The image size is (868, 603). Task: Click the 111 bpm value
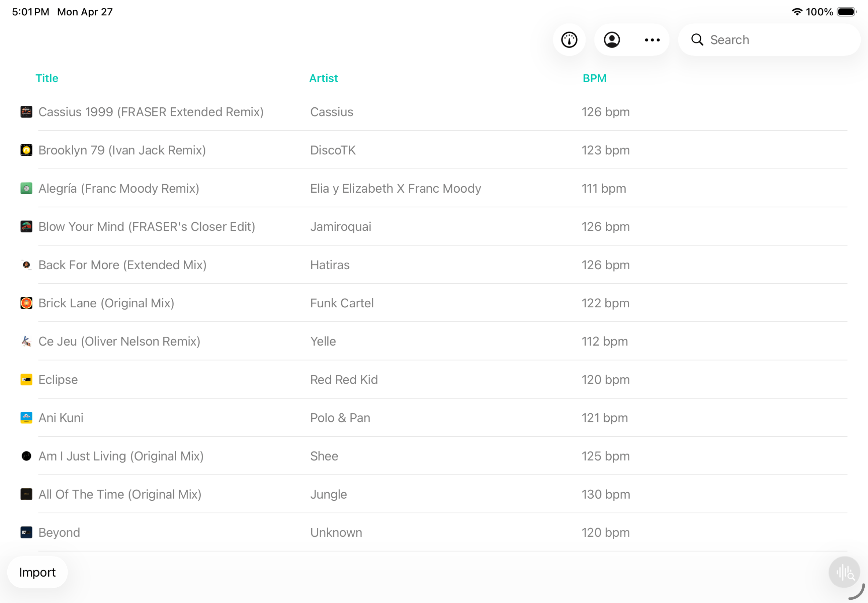click(604, 188)
